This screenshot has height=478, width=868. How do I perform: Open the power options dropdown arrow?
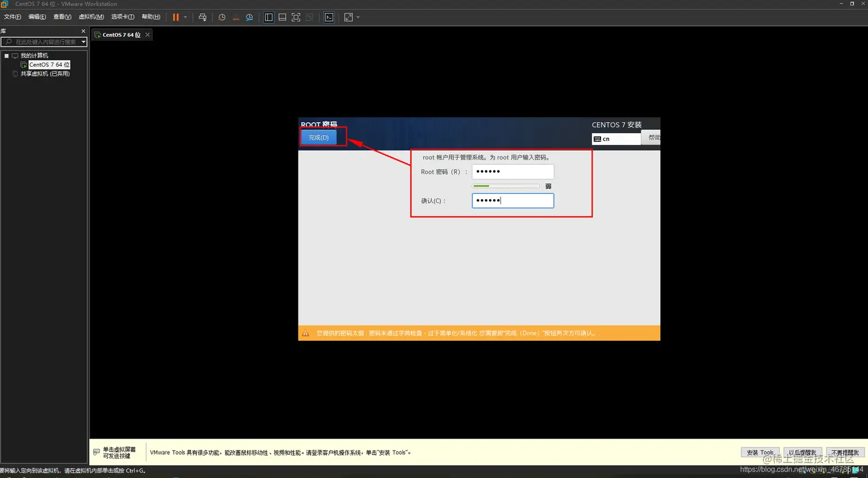tap(185, 17)
